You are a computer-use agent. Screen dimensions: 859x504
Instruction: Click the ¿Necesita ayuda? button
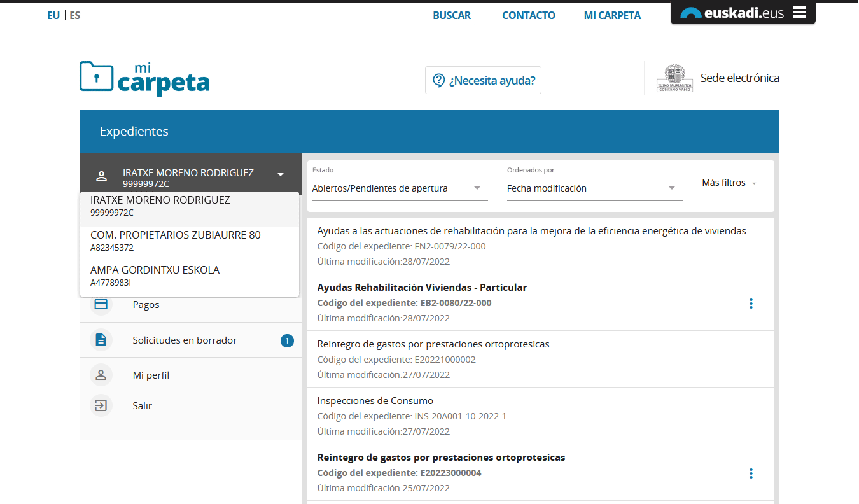tap(483, 81)
